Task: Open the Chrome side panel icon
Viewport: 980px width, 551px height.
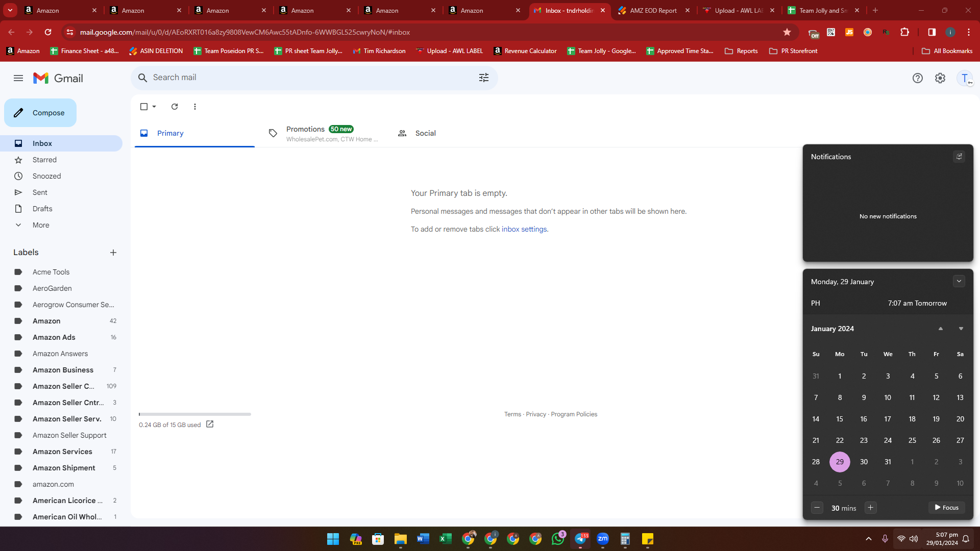Action: point(932,32)
